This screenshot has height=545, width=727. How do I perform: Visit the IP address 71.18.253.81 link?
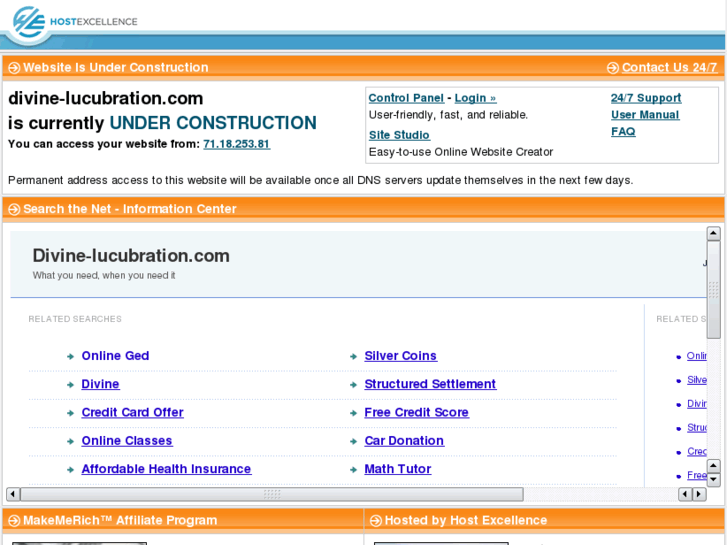tap(236, 144)
